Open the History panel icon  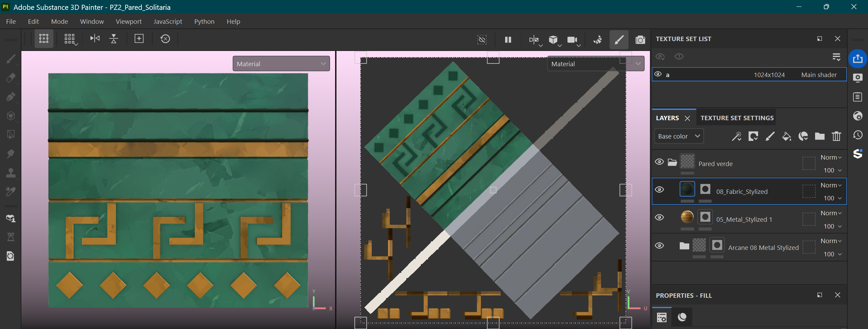pos(857,135)
